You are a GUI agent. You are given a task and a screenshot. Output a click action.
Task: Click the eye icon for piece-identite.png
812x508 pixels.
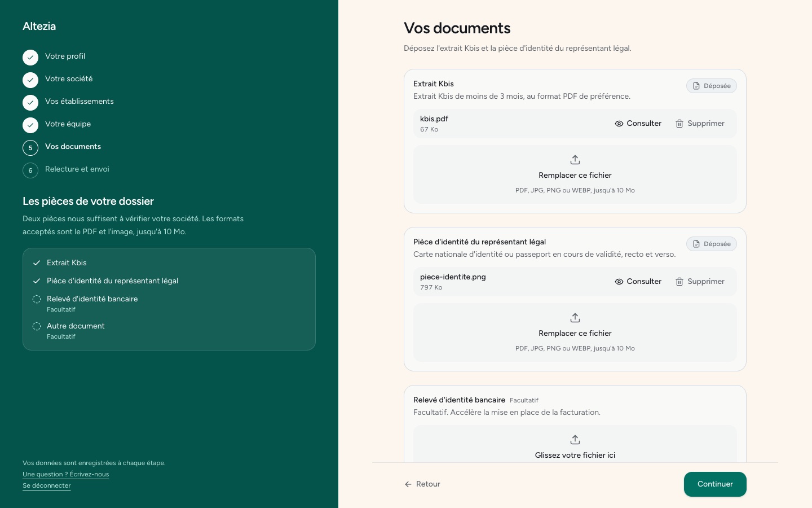pyautogui.click(x=619, y=282)
